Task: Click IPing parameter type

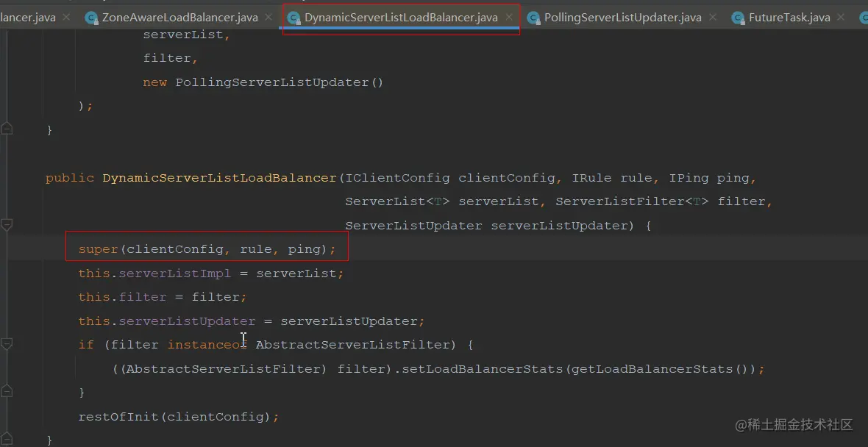Action: pos(689,178)
